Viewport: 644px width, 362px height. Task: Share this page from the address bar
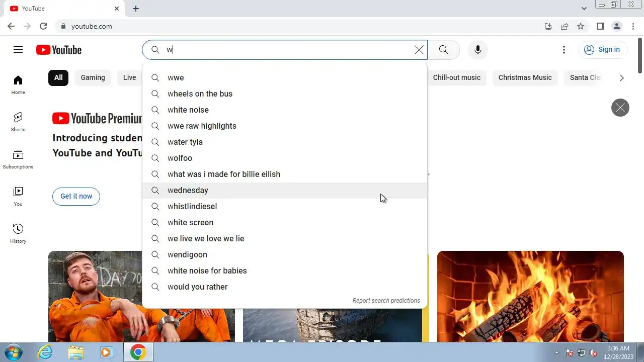565,26
